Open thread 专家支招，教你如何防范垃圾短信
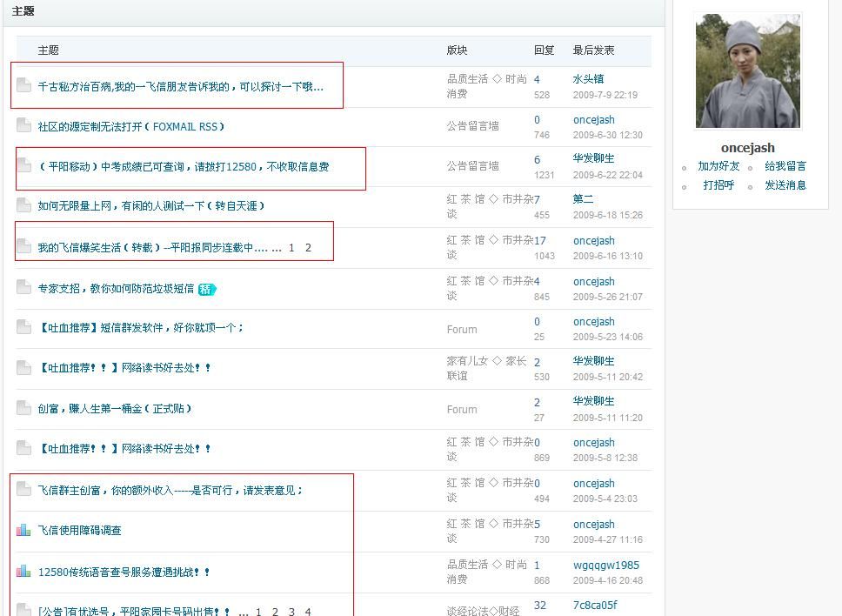842x616 pixels. click(116, 288)
